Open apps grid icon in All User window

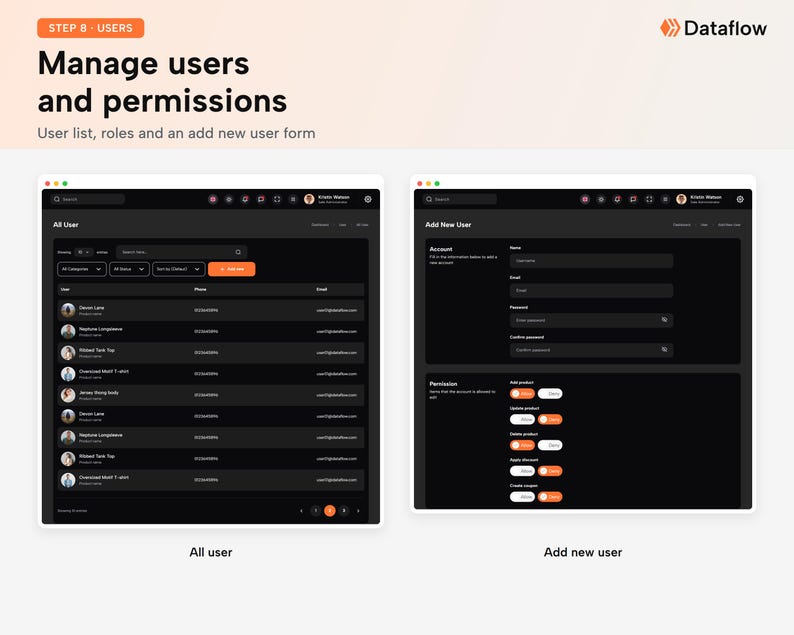click(293, 200)
